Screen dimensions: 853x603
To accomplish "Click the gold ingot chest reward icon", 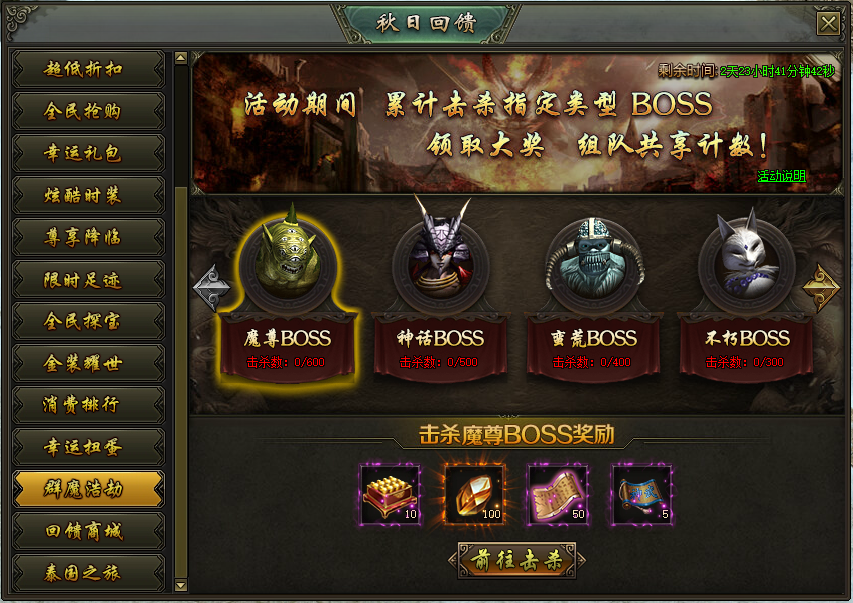I will [x=390, y=494].
